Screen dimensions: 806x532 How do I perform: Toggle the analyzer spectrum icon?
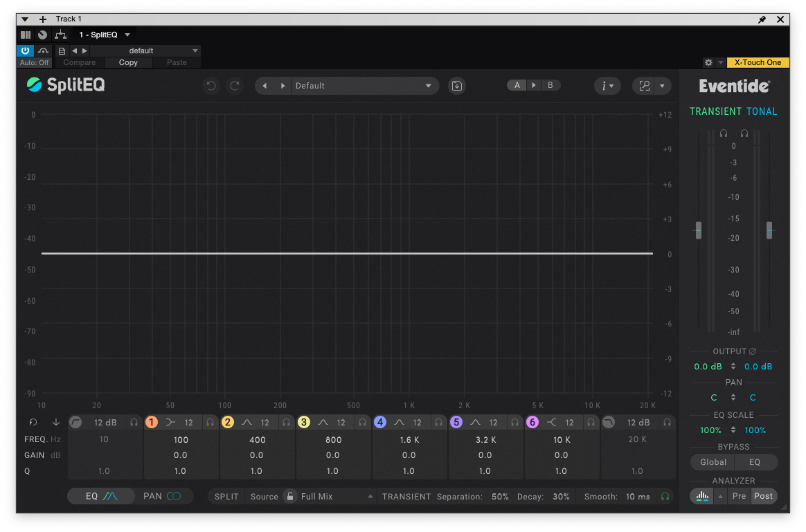click(702, 496)
